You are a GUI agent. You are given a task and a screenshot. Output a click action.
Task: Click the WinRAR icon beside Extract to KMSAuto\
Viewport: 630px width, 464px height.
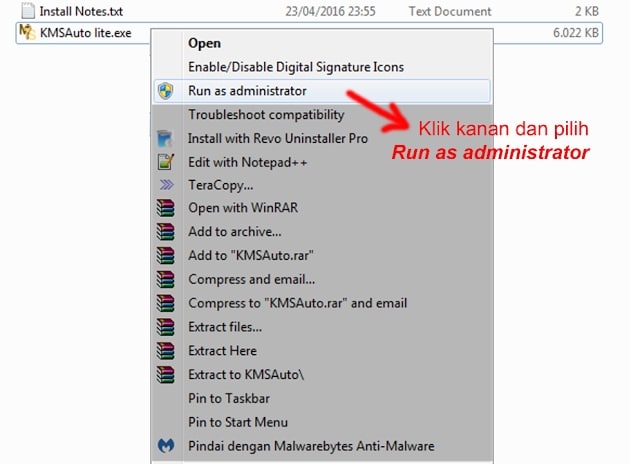166,374
